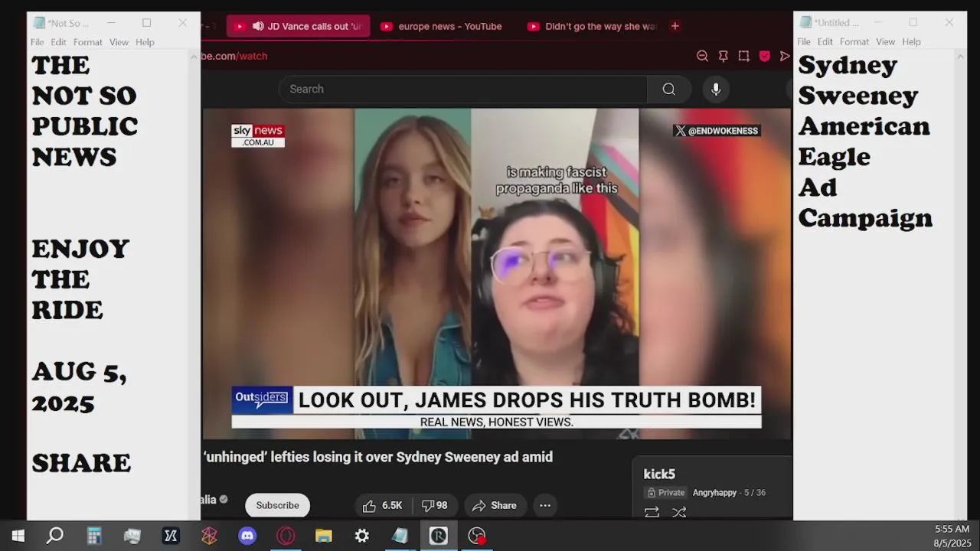Click the YouTube search magnifier button
This screenshot has width=980, height=551.
tap(669, 89)
